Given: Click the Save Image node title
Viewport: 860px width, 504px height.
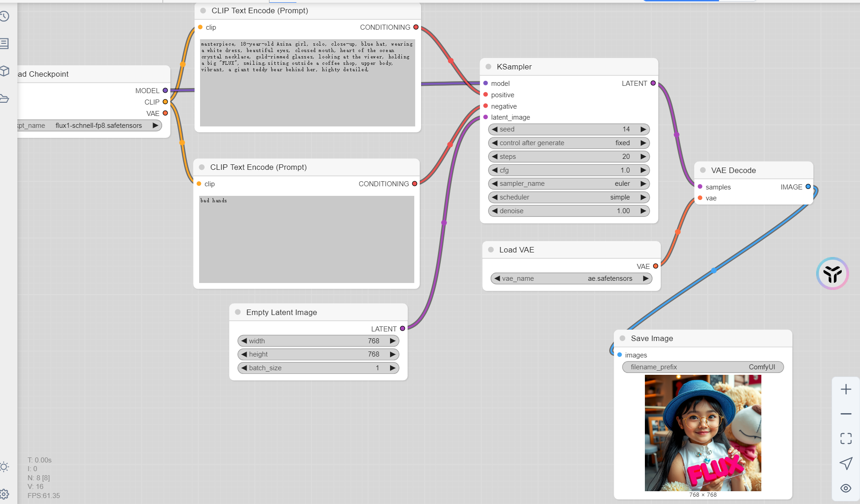Looking at the screenshot, I should [652, 338].
